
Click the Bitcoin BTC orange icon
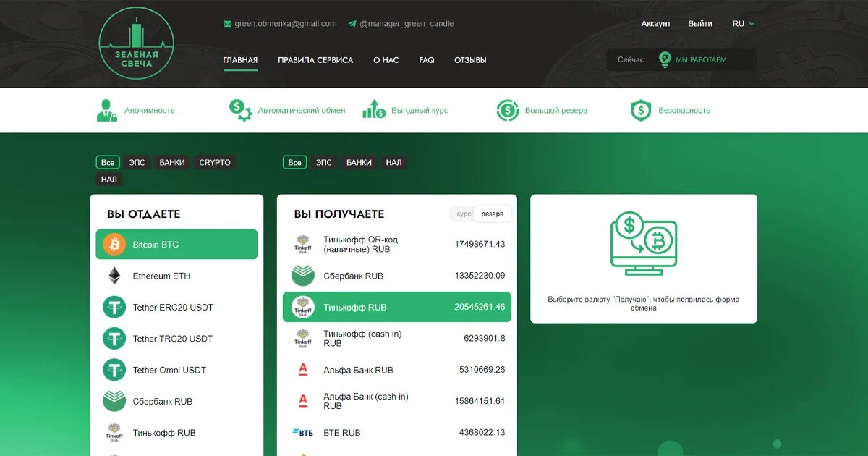114,245
